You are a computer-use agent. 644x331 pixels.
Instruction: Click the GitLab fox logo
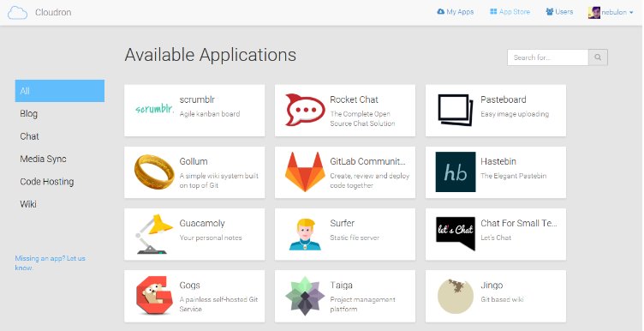pos(305,172)
